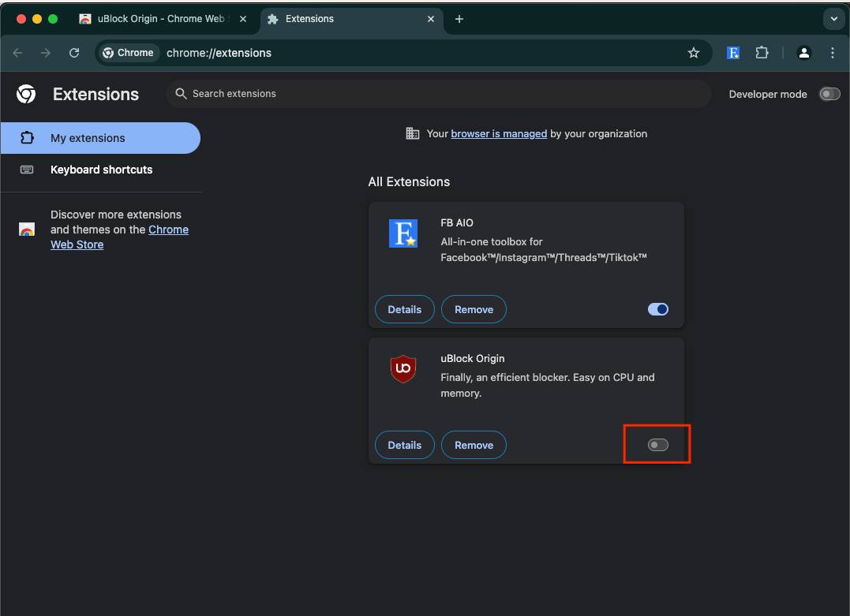Switch to uBlock Origin Chrome Web Store tab
Screen dimensions: 850x616
tap(163, 19)
